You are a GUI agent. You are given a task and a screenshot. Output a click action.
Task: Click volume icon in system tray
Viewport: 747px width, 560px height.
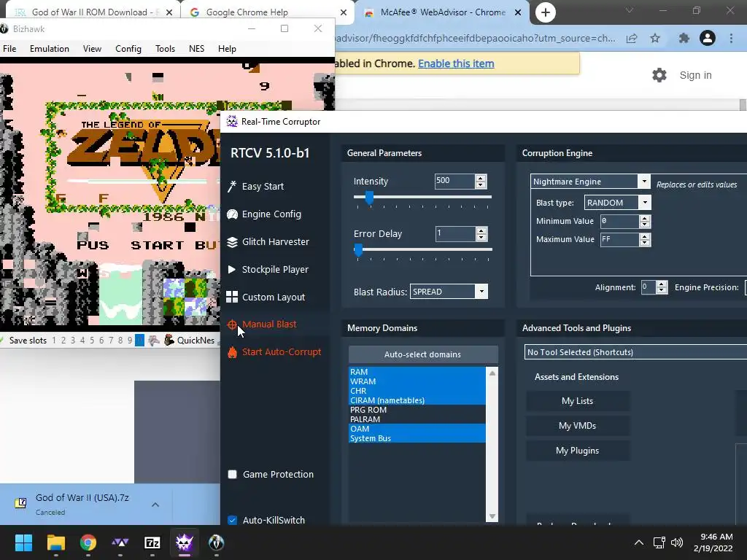[x=676, y=542]
